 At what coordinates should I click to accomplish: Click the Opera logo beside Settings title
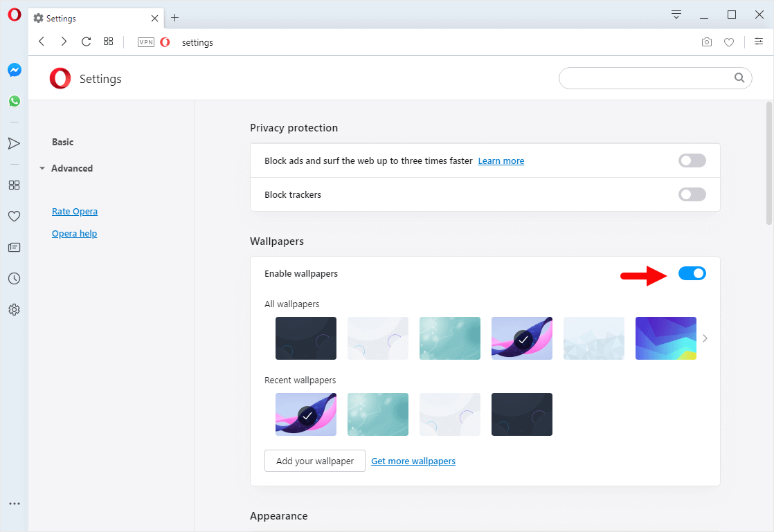pos(60,78)
